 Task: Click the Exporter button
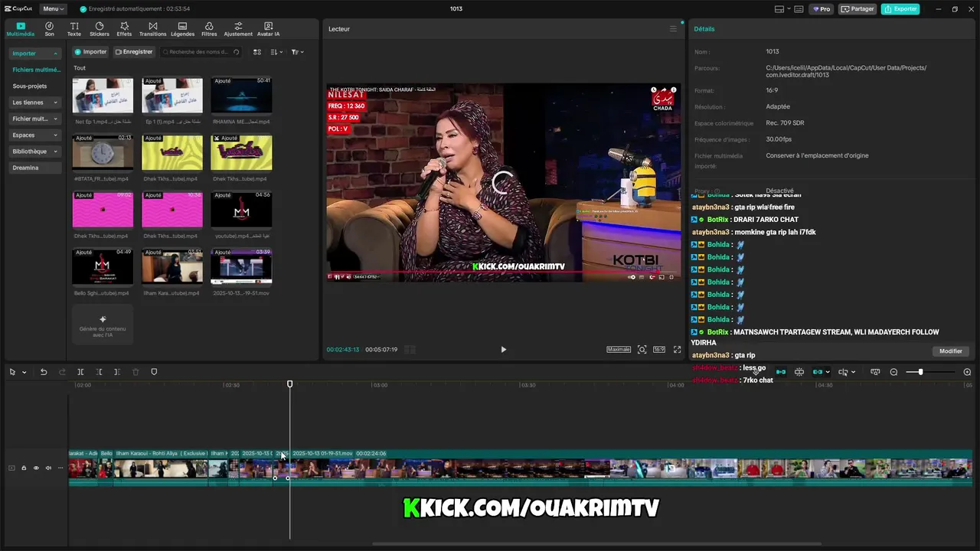[x=900, y=9]
